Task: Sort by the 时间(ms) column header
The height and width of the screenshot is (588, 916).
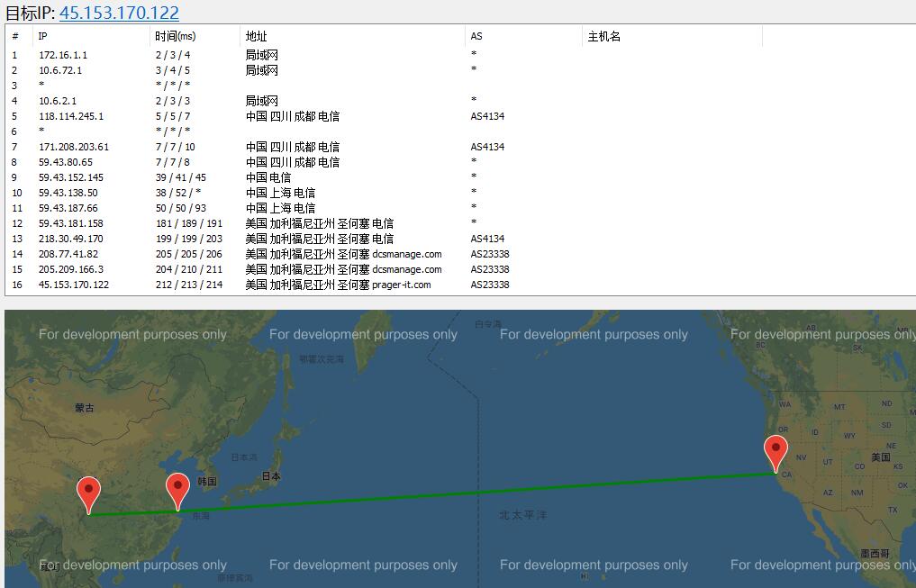Action: point(195,36)
